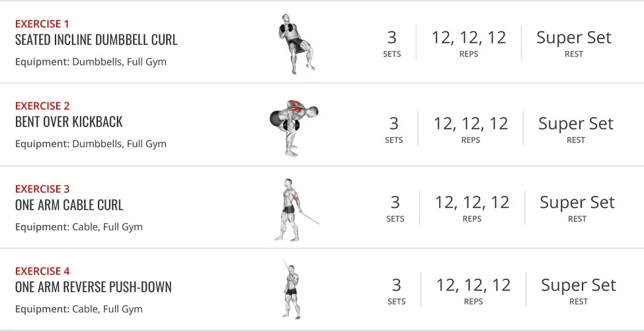Click the Exercise 1 red label

(42, 23)
